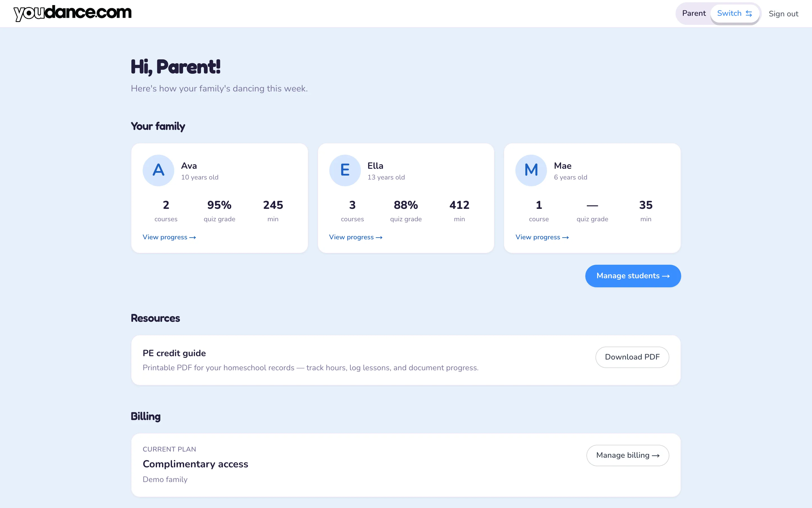Click Ava's 245 min value
Image resolution: width=812 pixels, height=508 pixels.
(x=273, y=205)
